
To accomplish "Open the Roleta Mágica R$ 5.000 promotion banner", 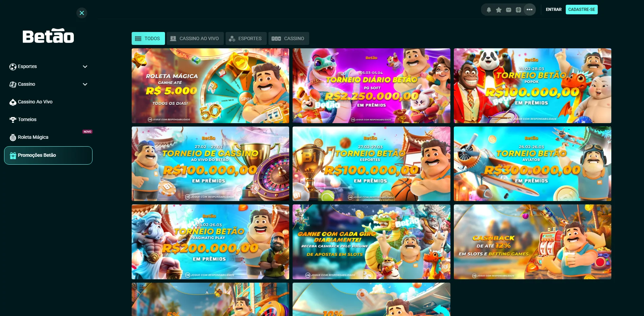I will tap(210, 86).
